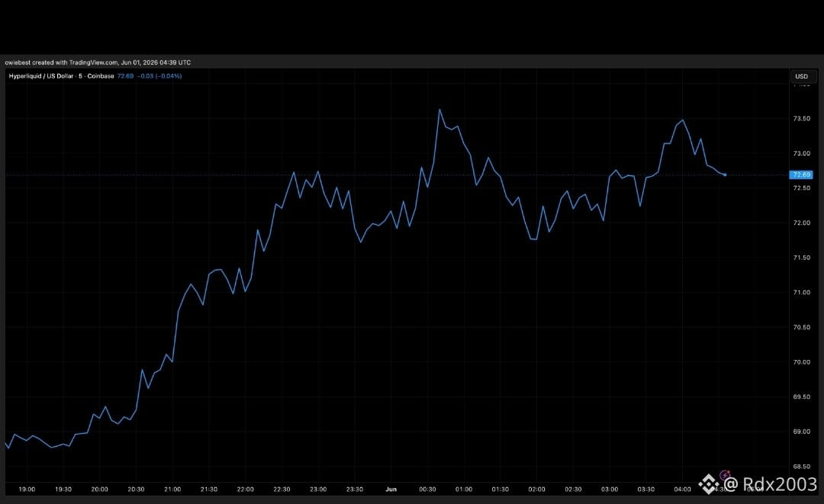This screenshot has width=824, height=504.
Task: Click the 71.50 price axis label
Action: 801,258
